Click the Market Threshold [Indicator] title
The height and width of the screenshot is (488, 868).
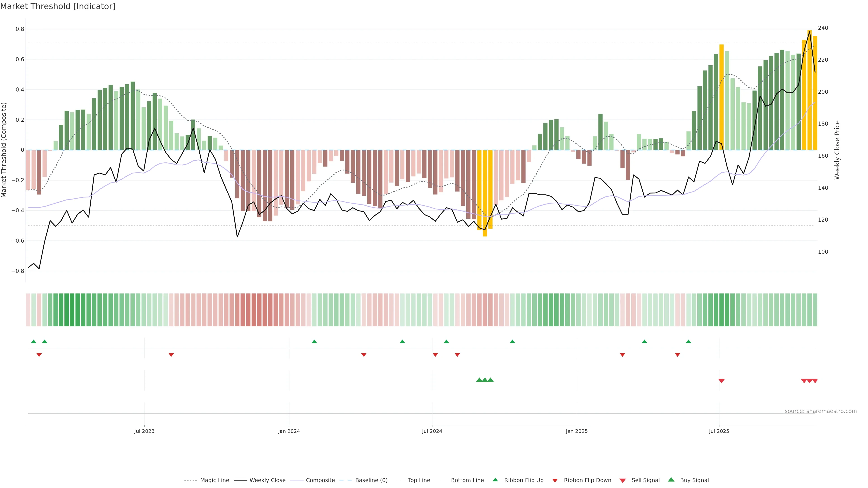[58, 6]
